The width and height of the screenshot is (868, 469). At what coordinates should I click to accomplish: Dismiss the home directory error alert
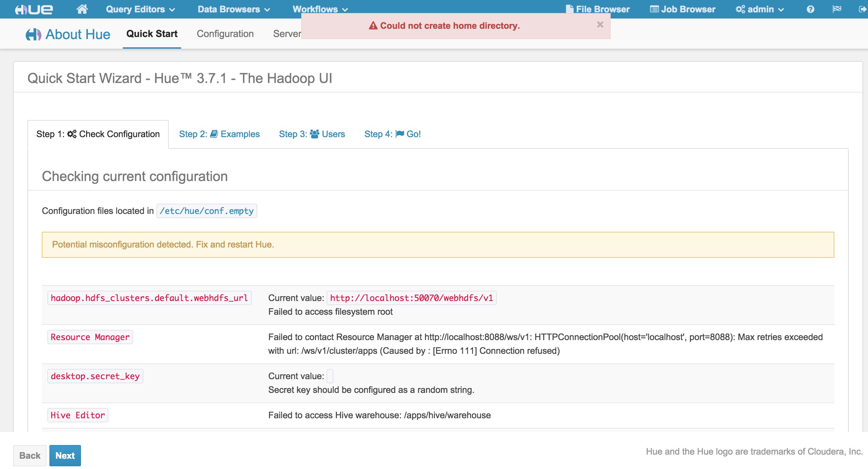600,24
